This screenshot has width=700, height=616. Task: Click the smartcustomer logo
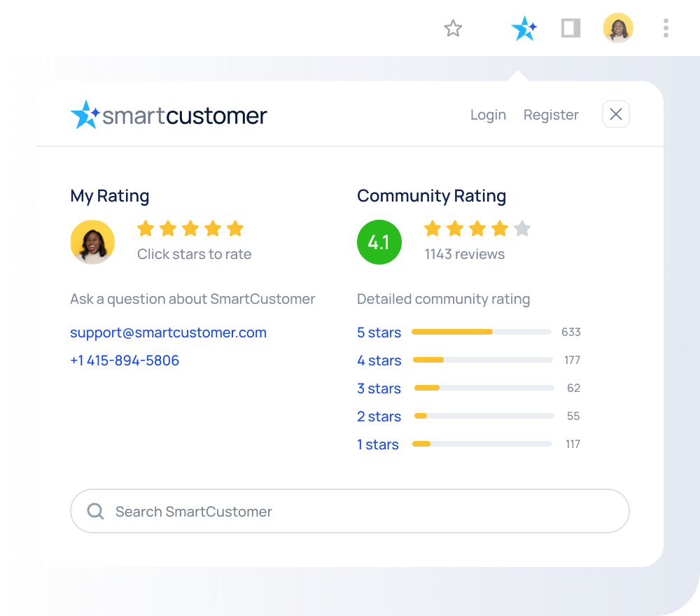coord(169,115)
